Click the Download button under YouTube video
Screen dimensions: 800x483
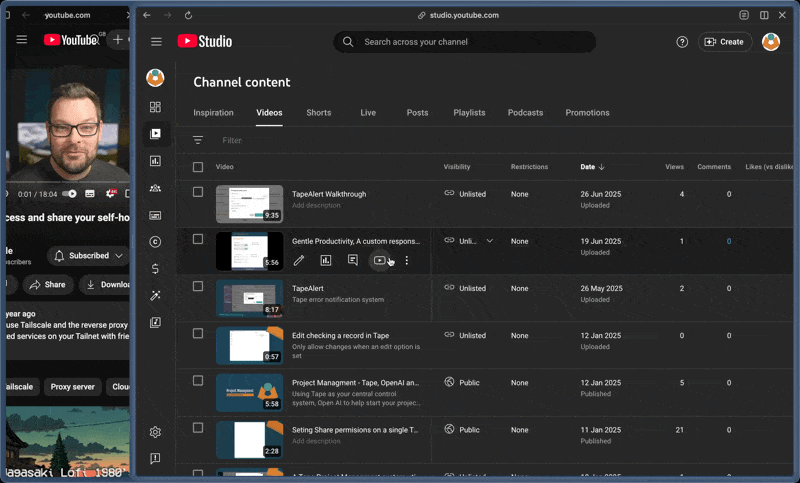pos(107,285)
